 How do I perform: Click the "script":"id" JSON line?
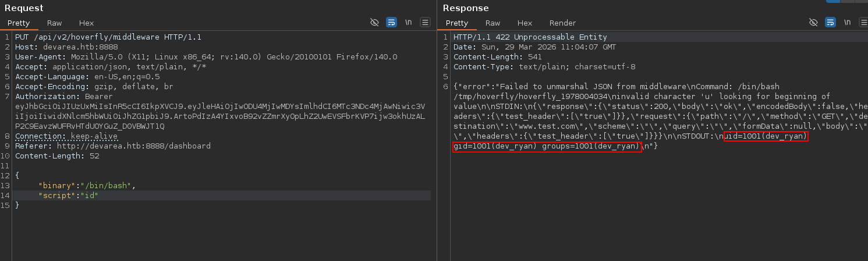(x=68, y=196)
